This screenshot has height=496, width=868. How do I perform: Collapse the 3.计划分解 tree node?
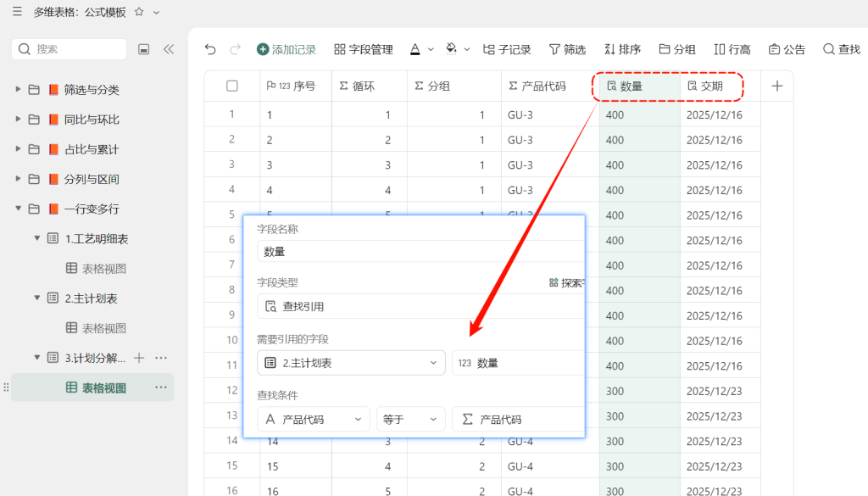(37, 358)
